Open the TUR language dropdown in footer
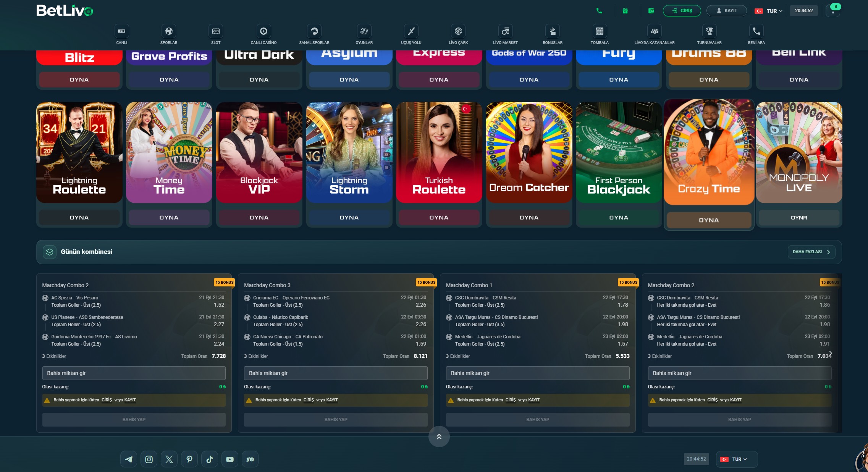868x472 pixels. [x=737, y=459]
